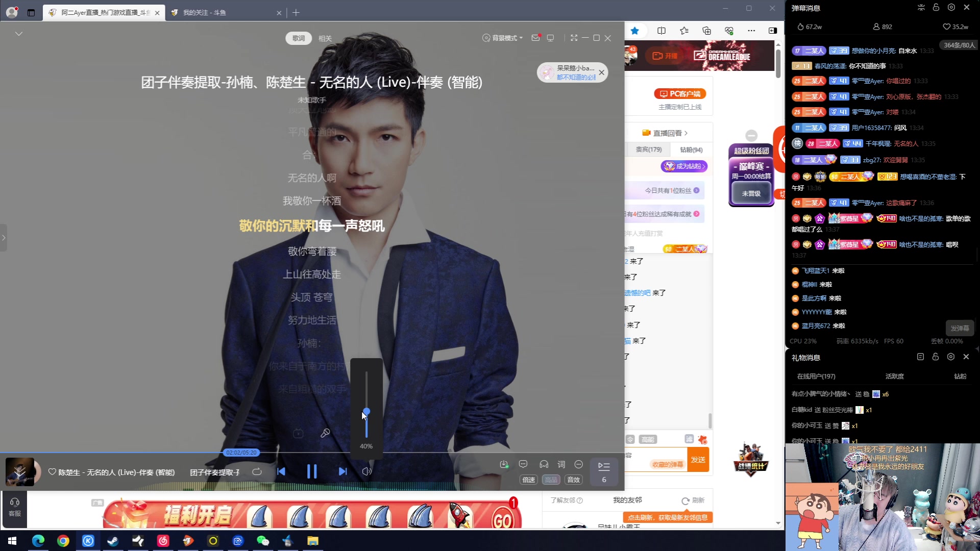Screen dimensions: 980x551
Task: Select the 贵宾(179) tab
Action: (x=649, y=149)
